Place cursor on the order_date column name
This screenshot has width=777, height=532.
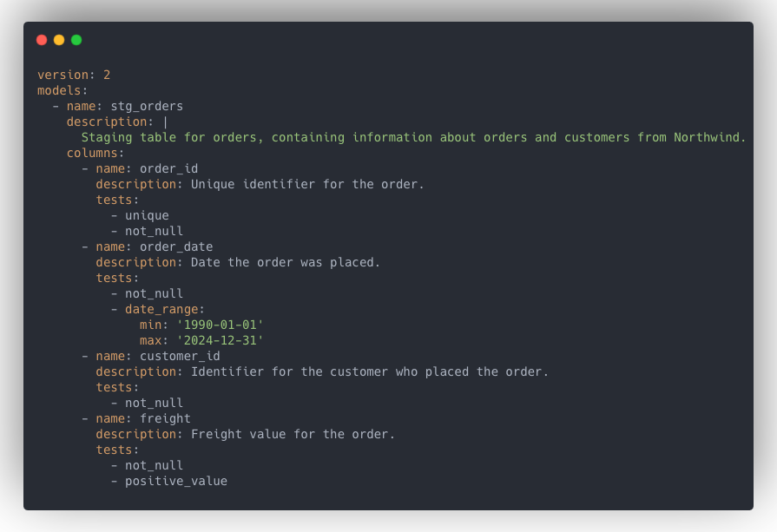click(x=176, y=246)
